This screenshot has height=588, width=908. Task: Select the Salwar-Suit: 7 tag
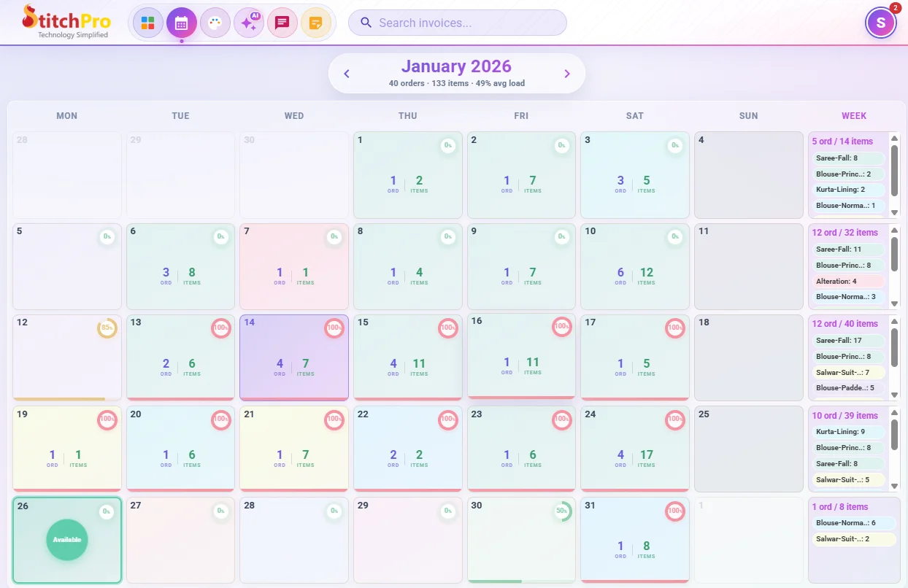click(848, 372)
